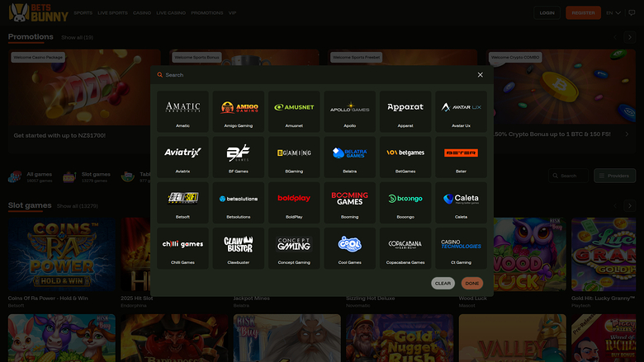The height and width of the screenshot is (362, 644).
Task: Select the Apparat provider tile
Action: point(405,111)
